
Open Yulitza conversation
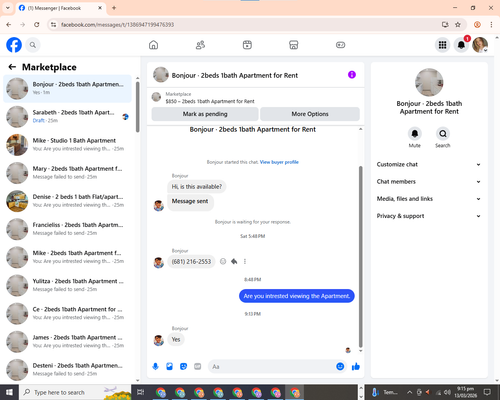pos(67,285)
